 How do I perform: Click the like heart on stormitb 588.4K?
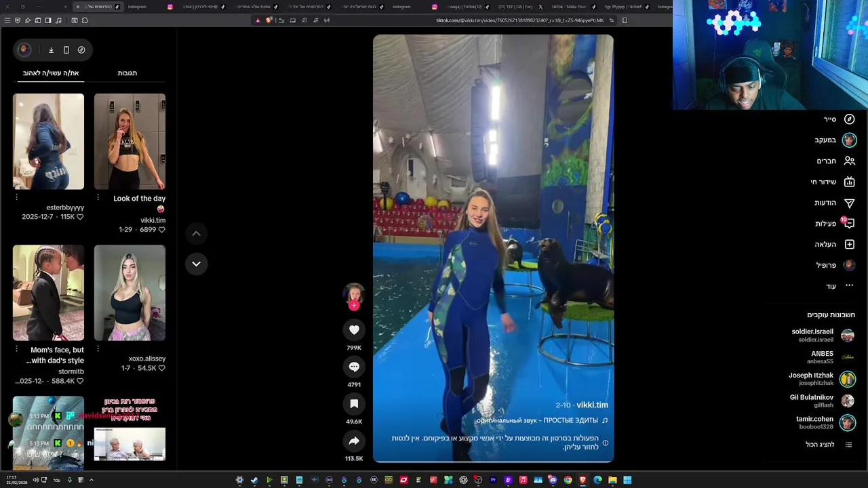(x=80, y=381)
